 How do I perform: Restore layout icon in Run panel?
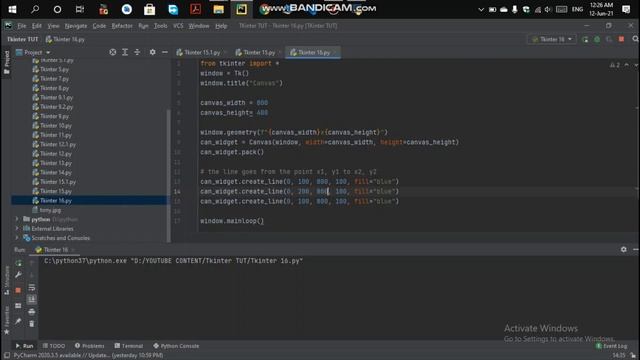click(18, 306)
